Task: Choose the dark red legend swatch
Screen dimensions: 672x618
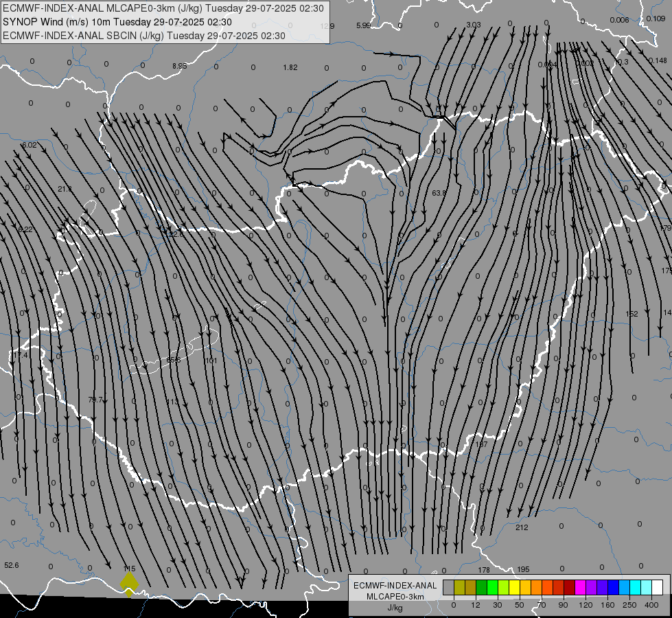Action: point(569,588)
